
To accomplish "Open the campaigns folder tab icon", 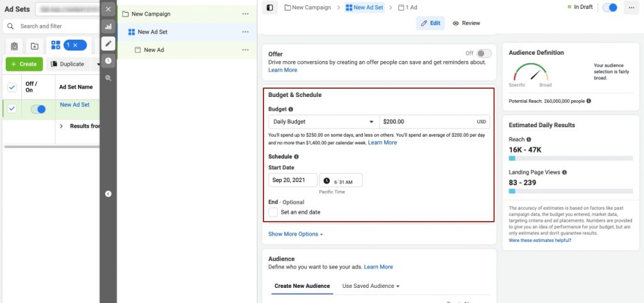I will [x=35, y=46].
